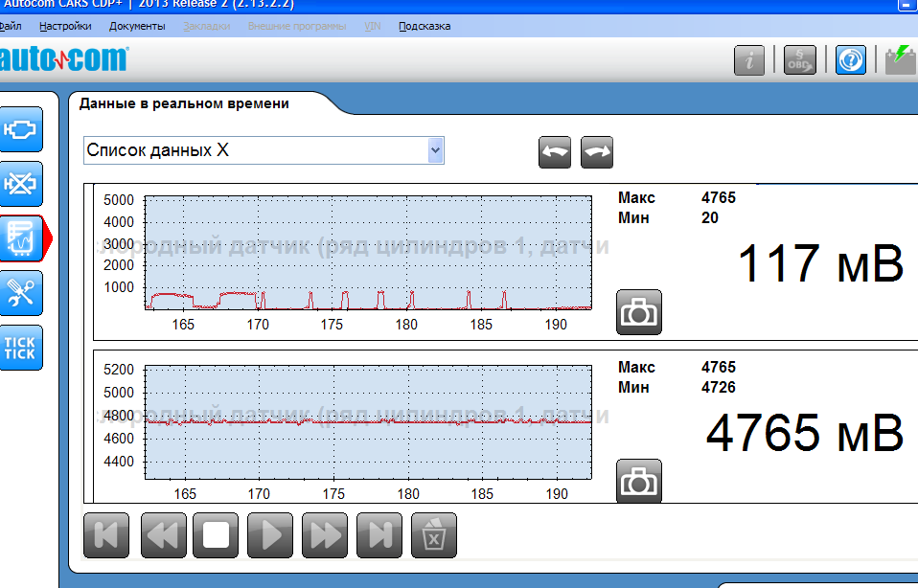Expand the 'Список данных X' dropdown

(435, 150)
